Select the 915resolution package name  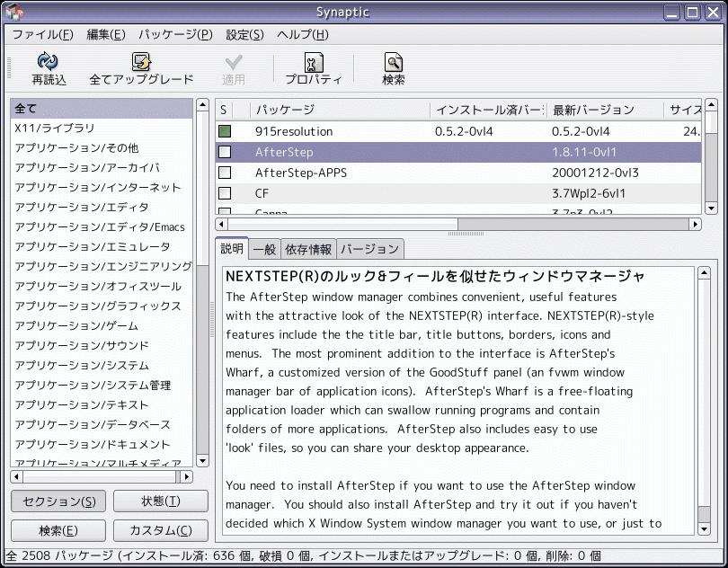294,131
